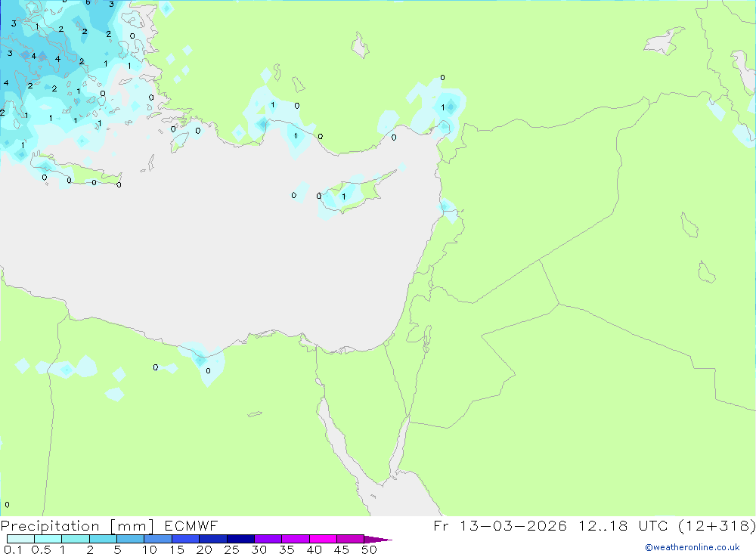Pick the 45–50 mm legend swatch
Screen dimensions: 756x554
point(351,539)
